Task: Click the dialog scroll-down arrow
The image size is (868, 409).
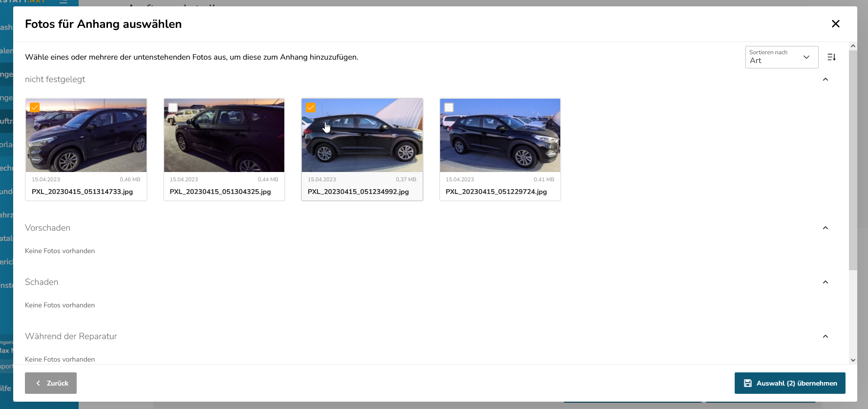Action: click(x=853, y=360)
